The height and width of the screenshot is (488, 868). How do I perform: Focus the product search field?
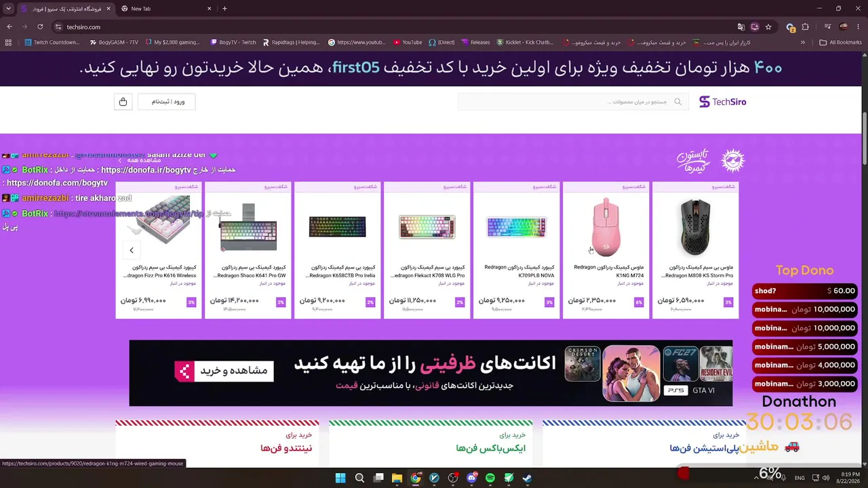[573, 102]
